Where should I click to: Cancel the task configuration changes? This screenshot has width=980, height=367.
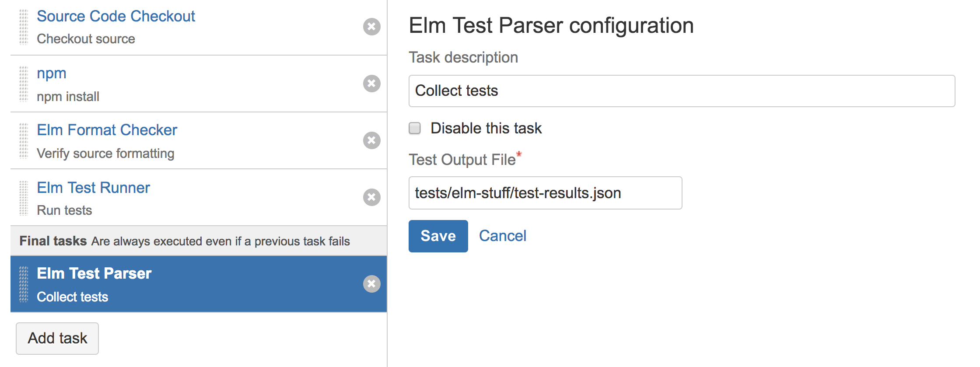(502, 236)
